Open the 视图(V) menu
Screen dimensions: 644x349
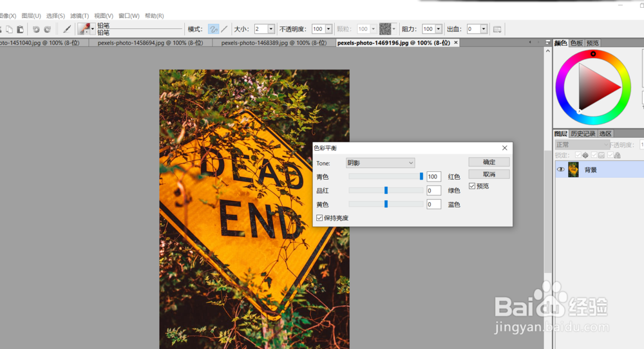pos(104,15)
